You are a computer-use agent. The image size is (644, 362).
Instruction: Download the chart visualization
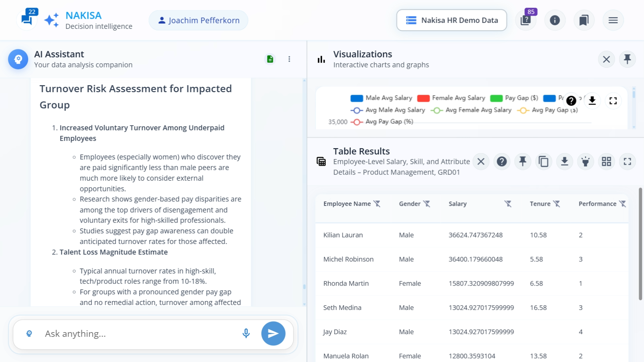click(592, 101)
